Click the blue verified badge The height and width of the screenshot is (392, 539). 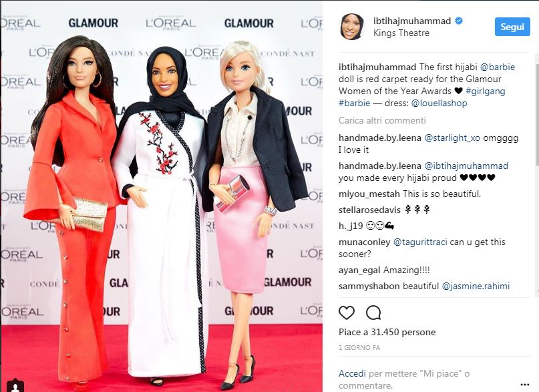point(459,21)
